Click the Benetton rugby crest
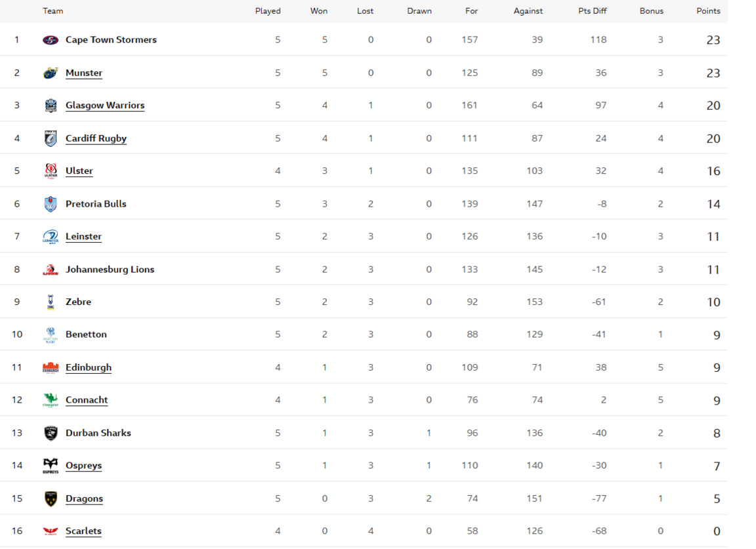The height and width of the screenshot is (549, 756). click(x=51, y=334)
